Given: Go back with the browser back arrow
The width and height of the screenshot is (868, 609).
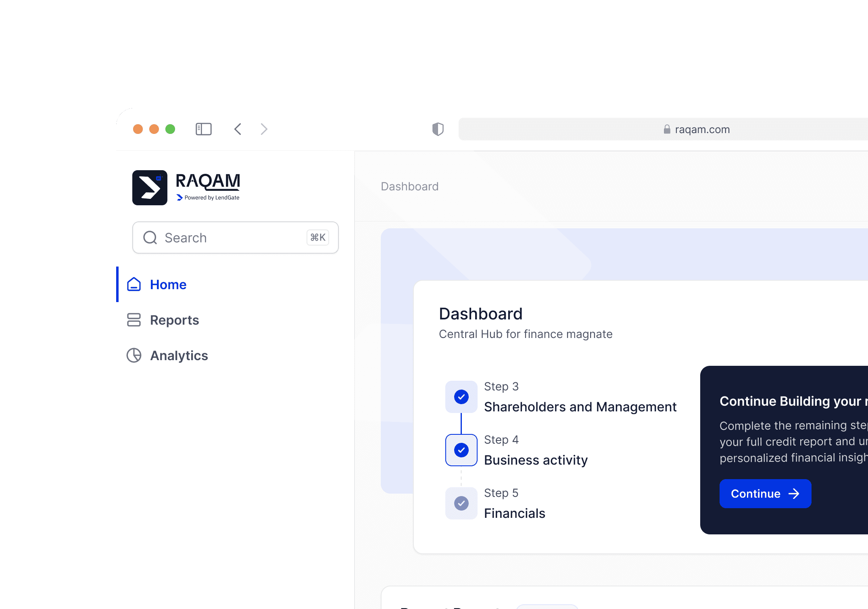Looking at the screenshot, I should 238,129.
